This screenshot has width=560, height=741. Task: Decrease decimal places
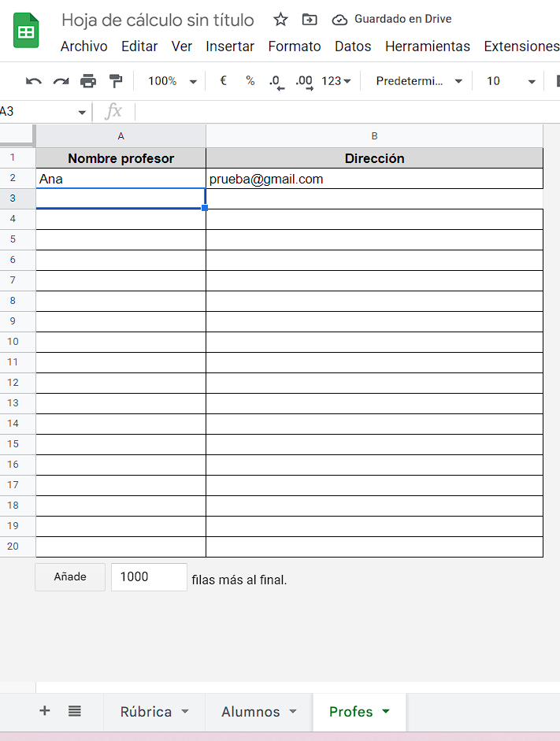pos(277,82)
